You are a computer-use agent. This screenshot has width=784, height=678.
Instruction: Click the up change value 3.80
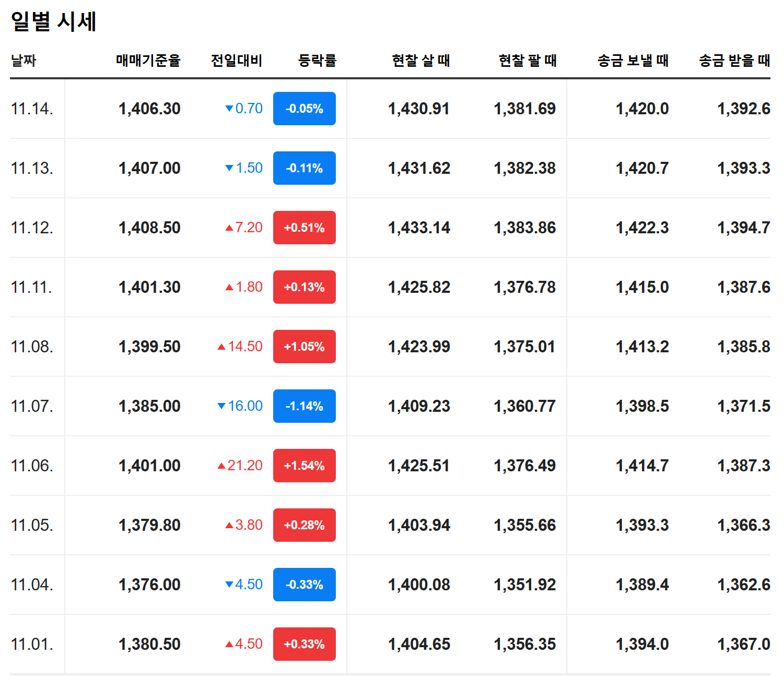click(244, 525)
